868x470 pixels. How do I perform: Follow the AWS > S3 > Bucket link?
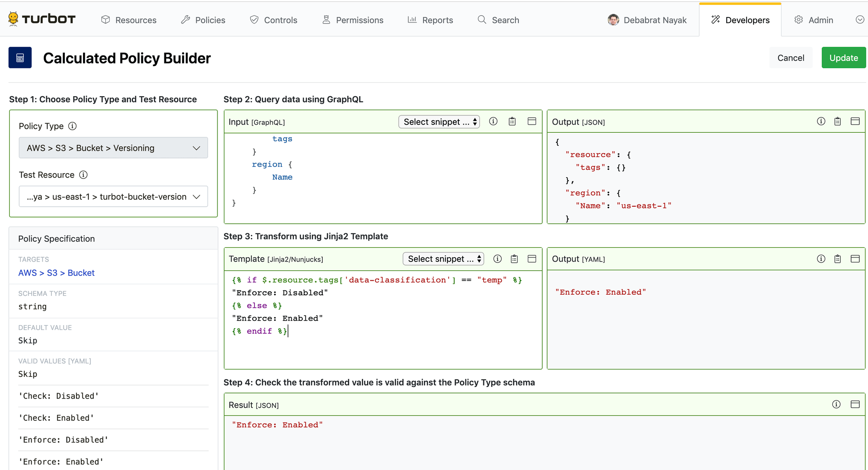point(57,273)
